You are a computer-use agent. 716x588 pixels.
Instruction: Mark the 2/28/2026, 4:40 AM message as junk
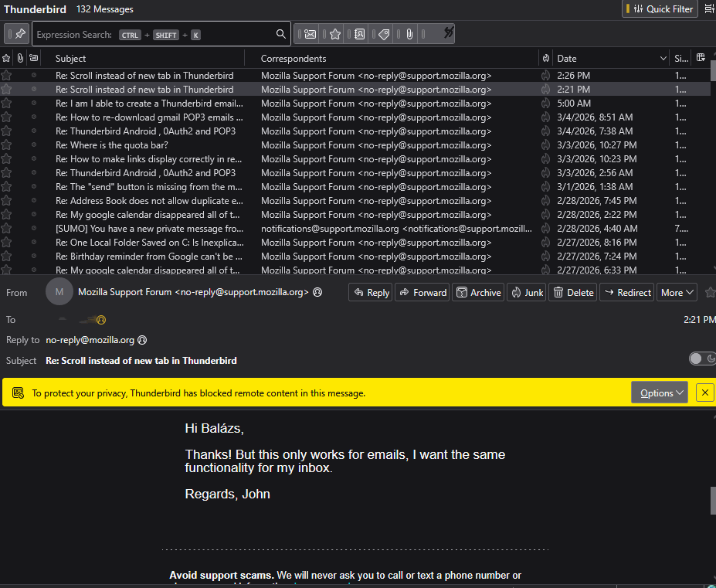click(x=545, y=229)
